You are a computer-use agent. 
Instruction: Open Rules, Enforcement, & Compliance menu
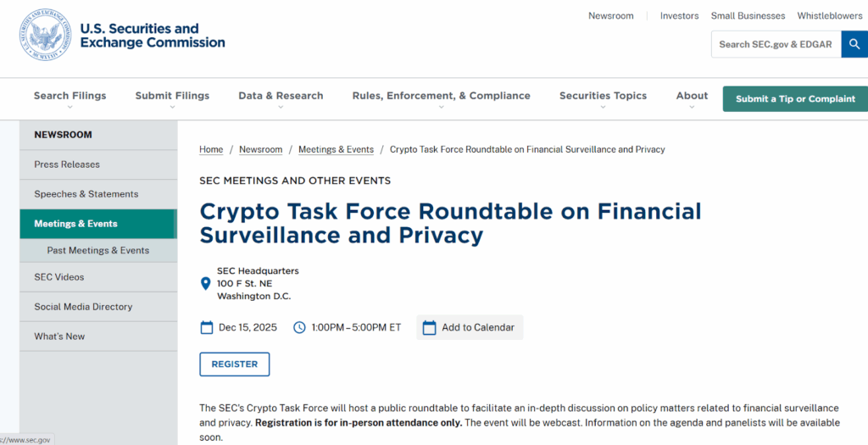[x=441, y=97]
